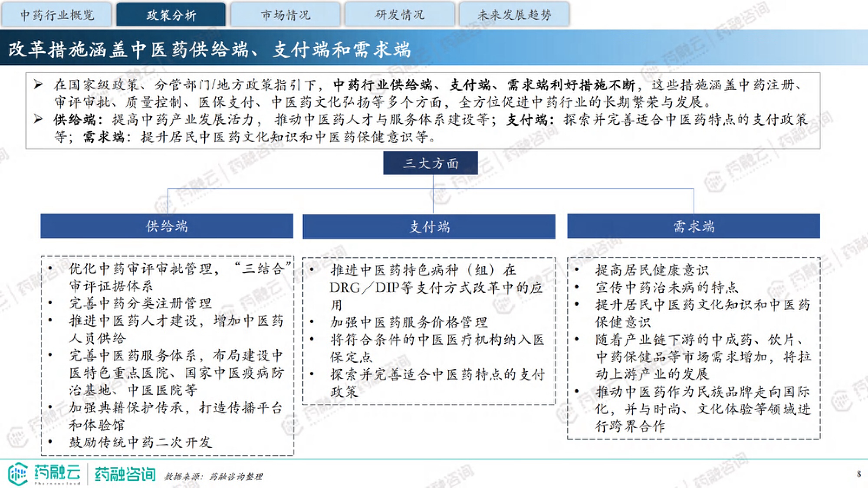The width and height of the screenshot is (868, 488).
Task: Open the 中药行业概览 tab
Action: pos(57,15)
